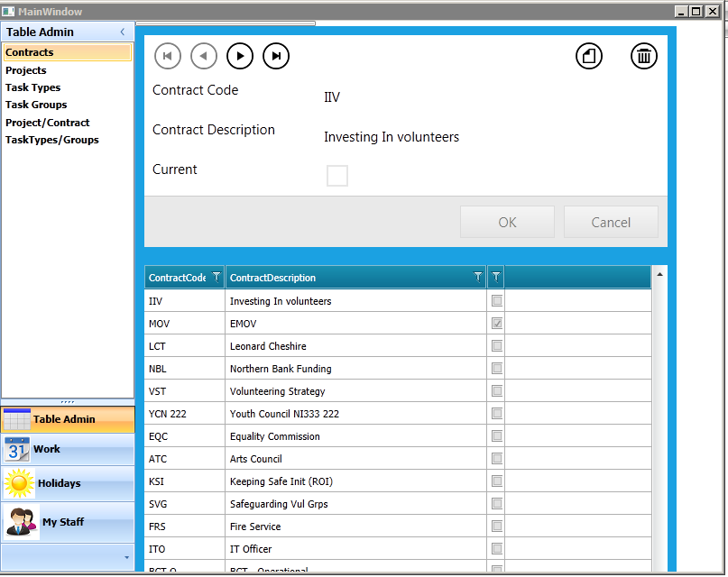Viewport: 728px width, 577px height.
Task: Select the Equality Commission cell
Action: [356, 436]
